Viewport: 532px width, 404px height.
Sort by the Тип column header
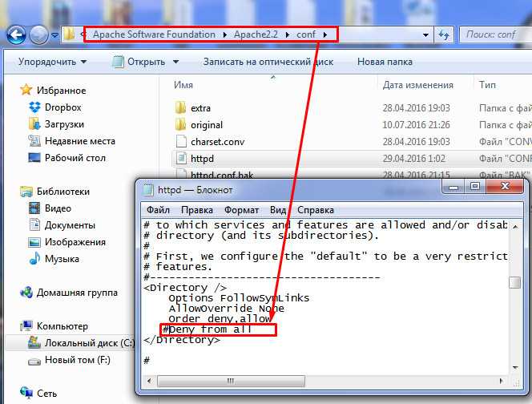(487, 85)
